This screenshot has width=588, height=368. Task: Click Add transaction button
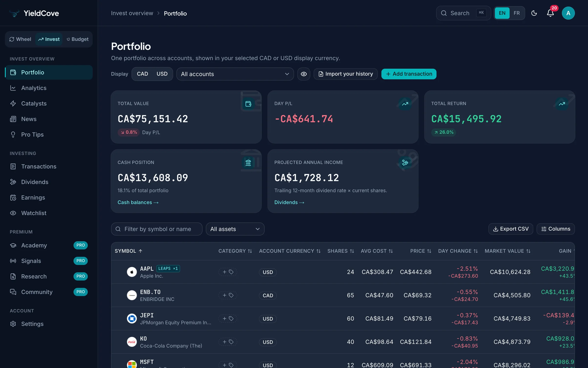tap(409, 74)
